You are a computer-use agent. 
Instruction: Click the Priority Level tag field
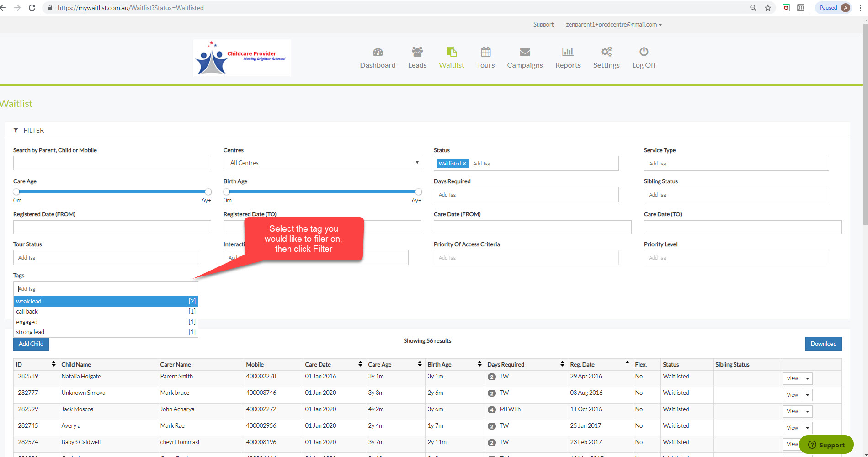736,258
